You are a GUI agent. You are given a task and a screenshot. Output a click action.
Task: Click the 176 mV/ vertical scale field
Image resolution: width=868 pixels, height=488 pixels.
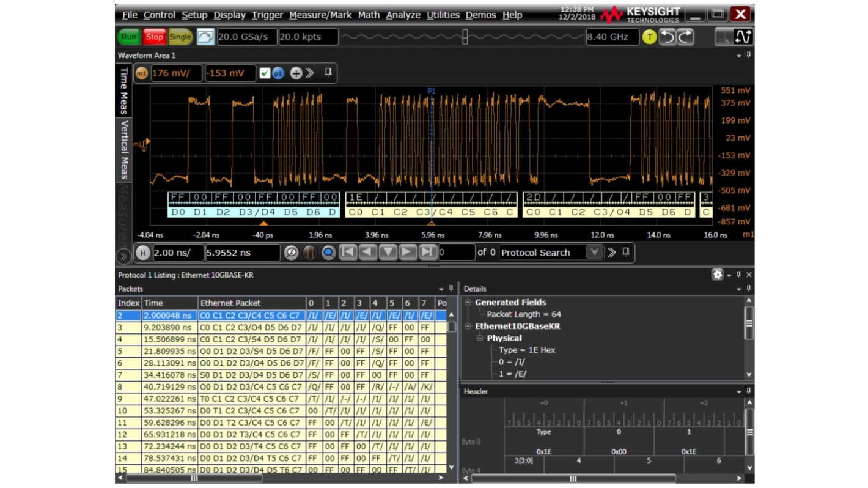coord(177,73)
